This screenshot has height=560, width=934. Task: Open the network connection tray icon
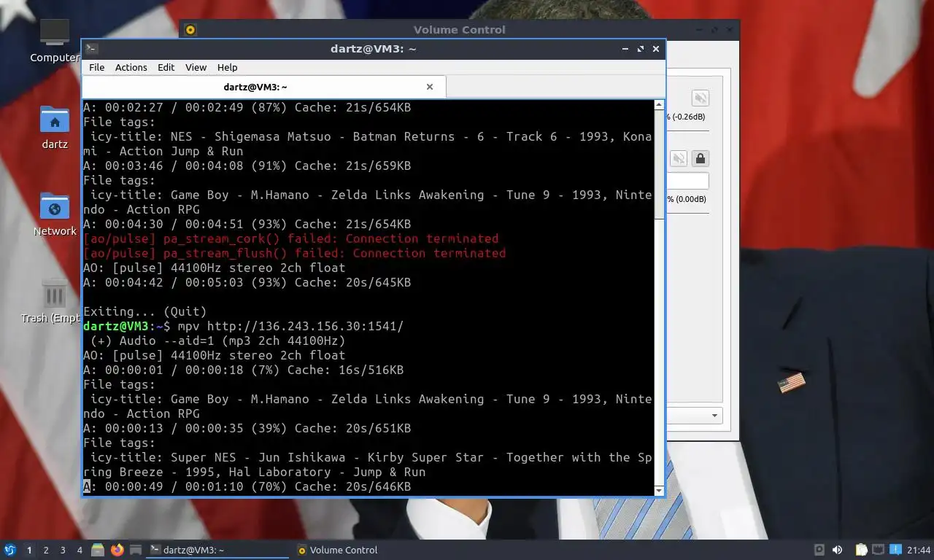click(x=879, y=550)
